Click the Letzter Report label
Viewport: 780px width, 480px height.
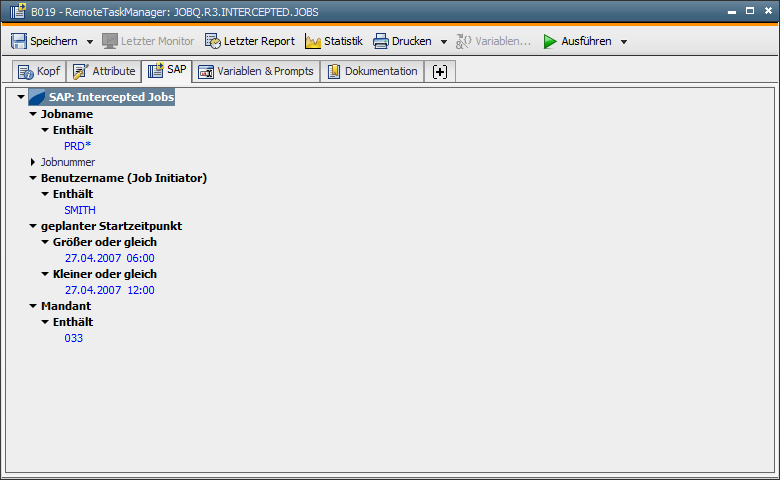point(259,41)
